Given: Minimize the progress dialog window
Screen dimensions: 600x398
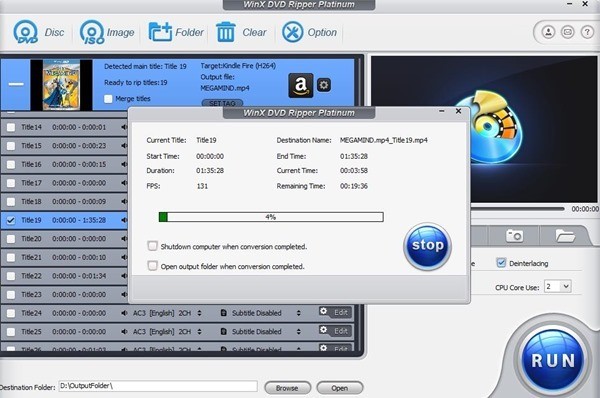Looking at the screenshot, I should (442, 111).
